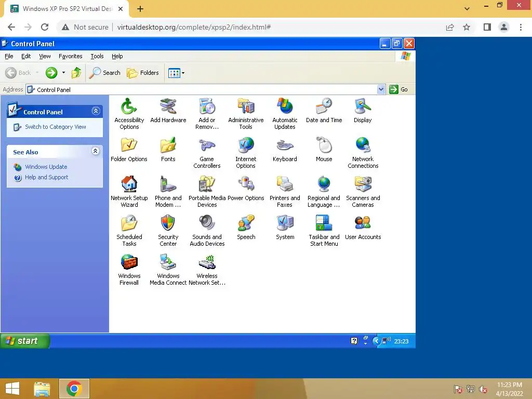Open the System properties icon

click(285, 223)
